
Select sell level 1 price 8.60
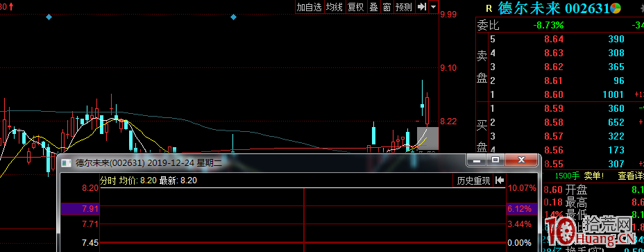click(554, 94)
